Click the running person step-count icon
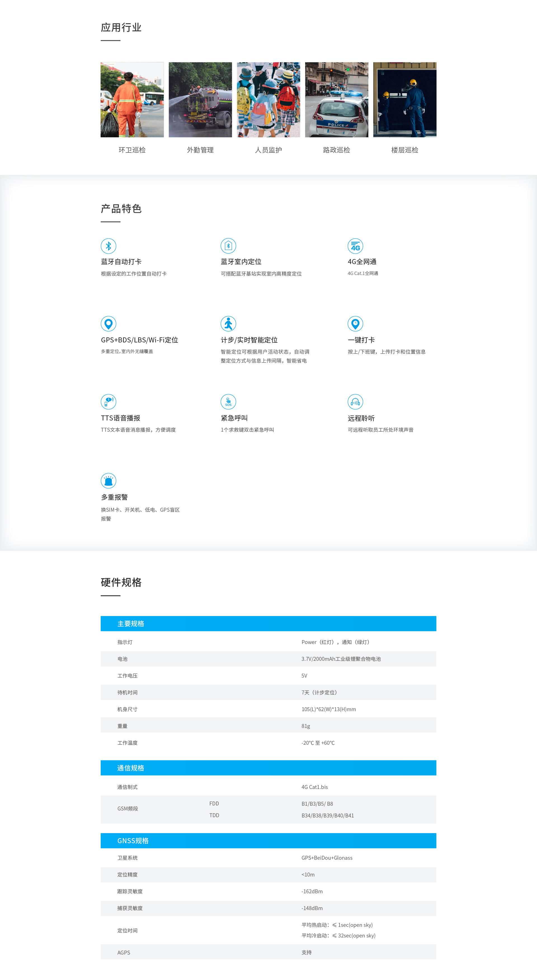 pyautogui.click(x=228, y=324)
